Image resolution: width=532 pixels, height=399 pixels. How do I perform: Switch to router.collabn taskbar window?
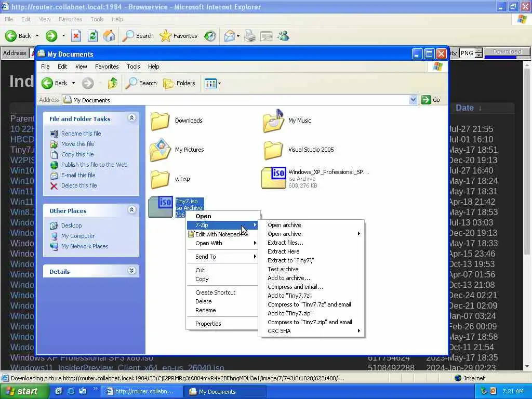coord(142,391)
